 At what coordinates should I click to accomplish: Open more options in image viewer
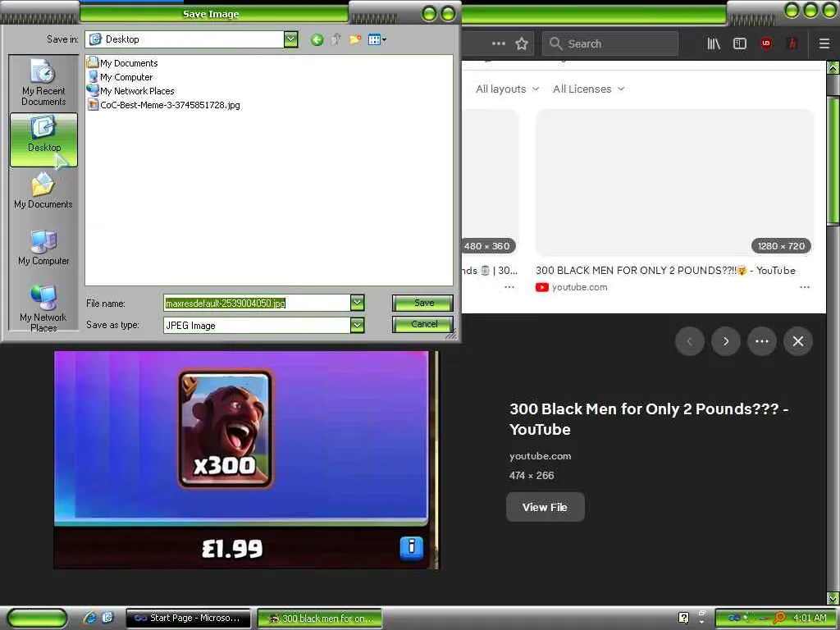pyautogui.click(x=762, y=341)
